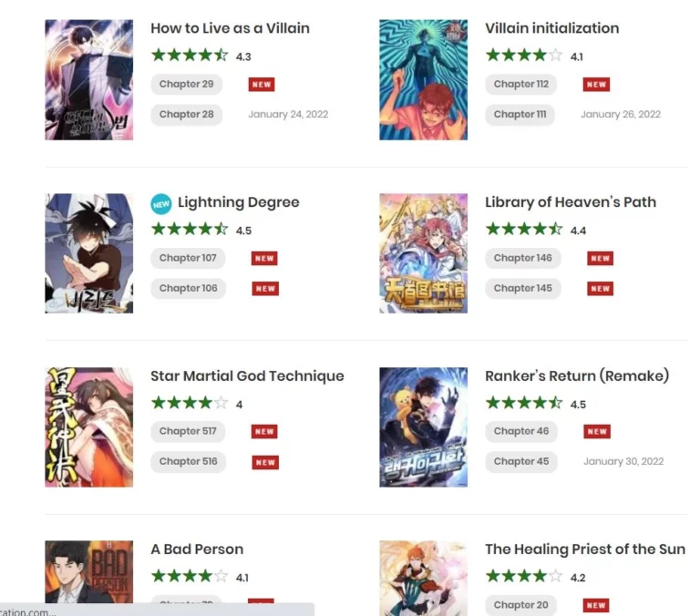Open Chapter 45 of Ranker's Return

coord(521,462)
